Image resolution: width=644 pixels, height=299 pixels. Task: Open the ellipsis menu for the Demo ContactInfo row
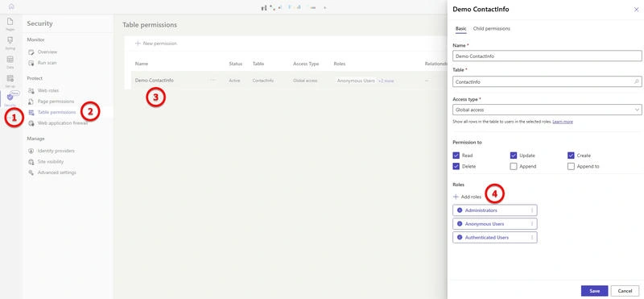point(213,81)
